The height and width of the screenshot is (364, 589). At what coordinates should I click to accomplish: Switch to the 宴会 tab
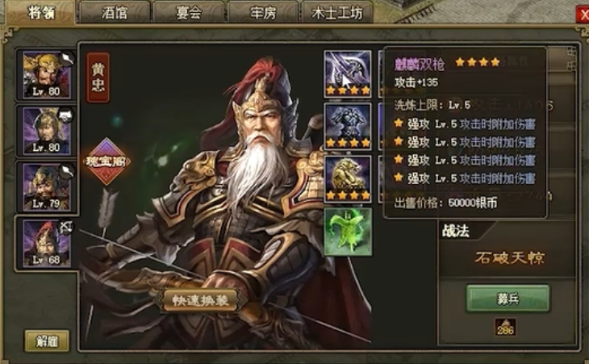point(189,12)
